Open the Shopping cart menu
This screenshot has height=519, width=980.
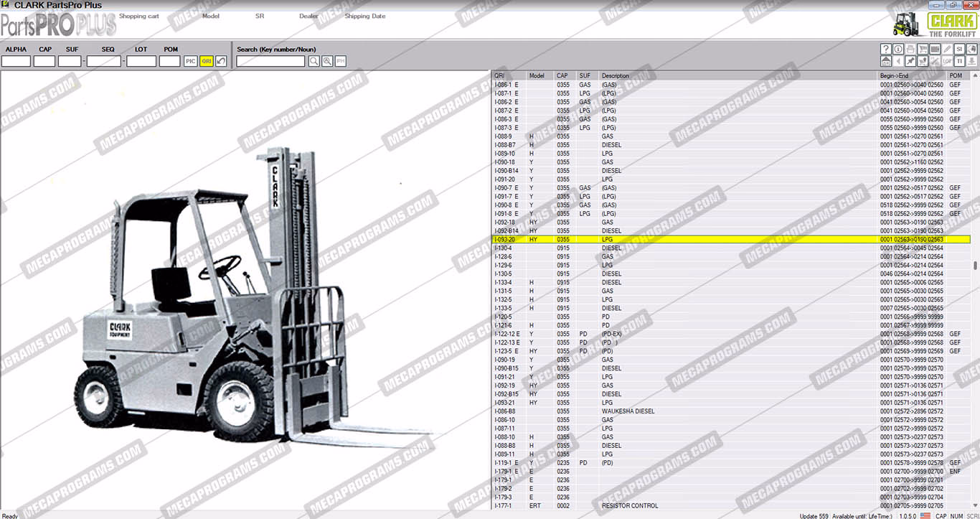138,16
